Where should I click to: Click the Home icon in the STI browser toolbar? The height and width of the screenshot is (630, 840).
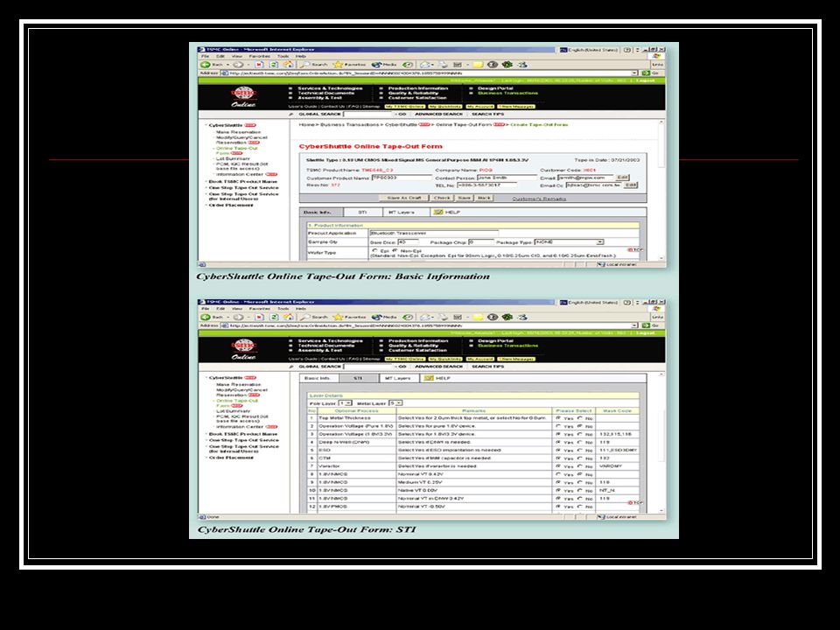pos(288,317)
